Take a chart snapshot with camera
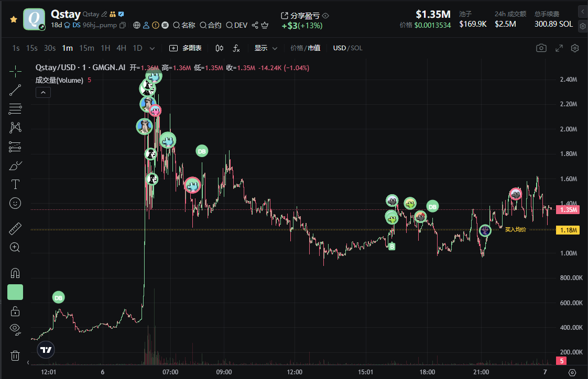This screenshot has width=588, height=379. click(541, 48)
